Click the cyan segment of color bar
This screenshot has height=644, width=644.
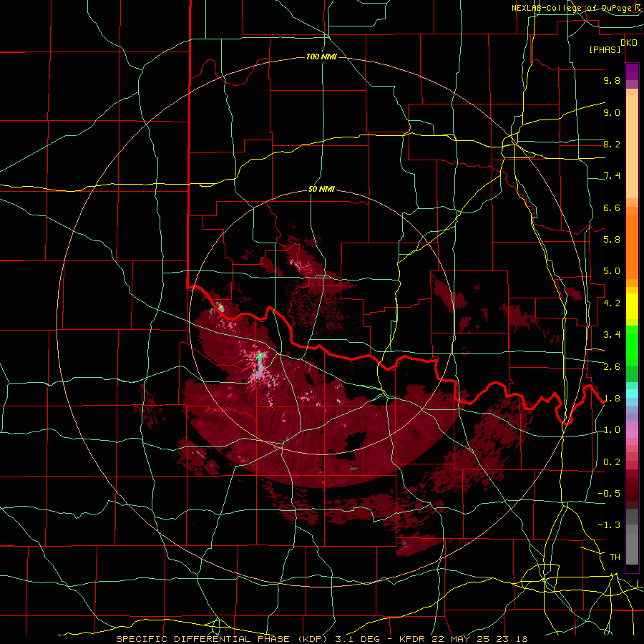(x=632, y=394)
